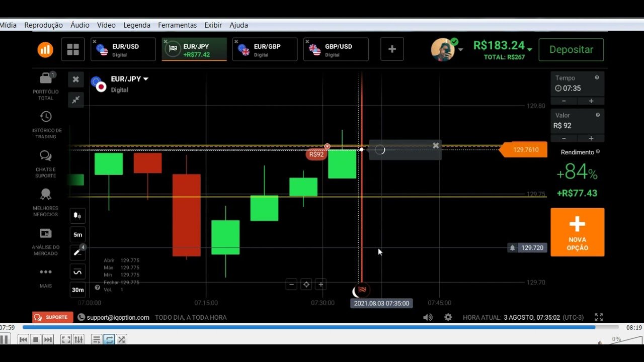Image resolution: width=644 pixels, height=362 pixels.
Task: Open the asset grid layout button
Action: coord(73,49)
